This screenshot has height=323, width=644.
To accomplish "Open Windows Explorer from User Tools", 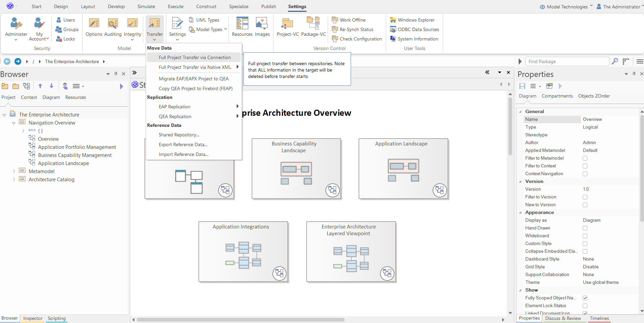I will (x=416, y=20).
